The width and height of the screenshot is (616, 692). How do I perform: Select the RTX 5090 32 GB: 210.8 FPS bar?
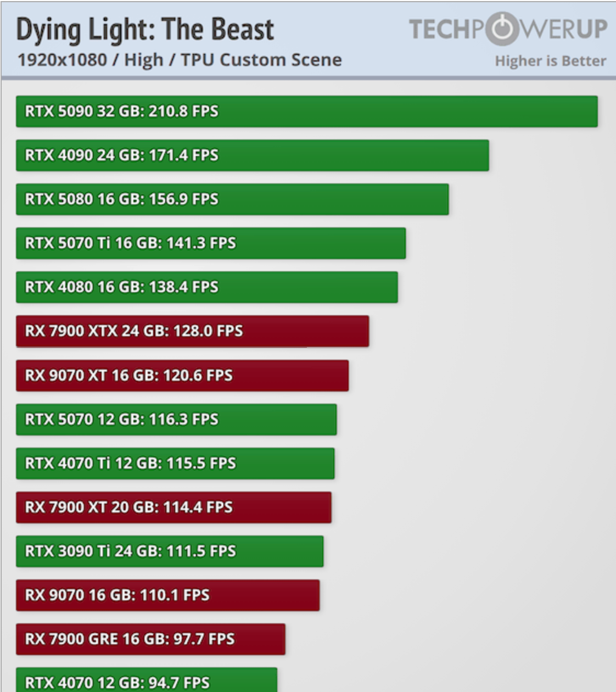pos(307,111)
